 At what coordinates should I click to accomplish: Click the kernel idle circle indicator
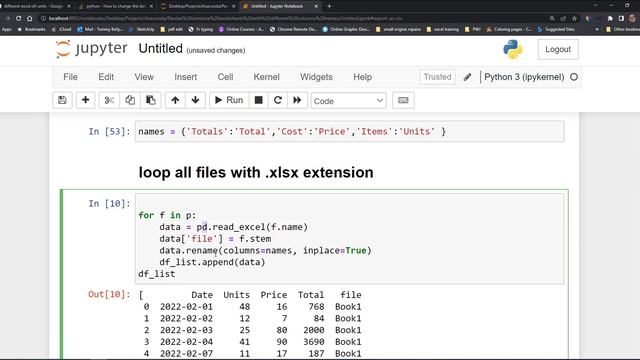click(x=574, y=77)
